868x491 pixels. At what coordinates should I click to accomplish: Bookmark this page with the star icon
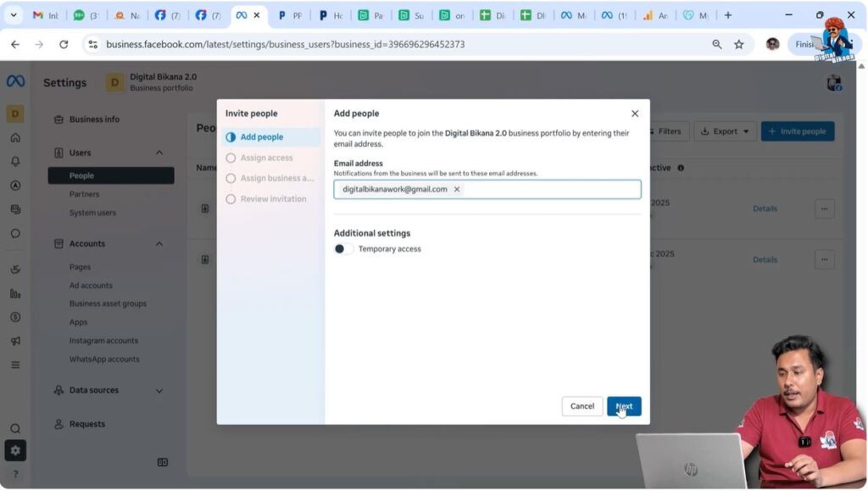point(739,44)
